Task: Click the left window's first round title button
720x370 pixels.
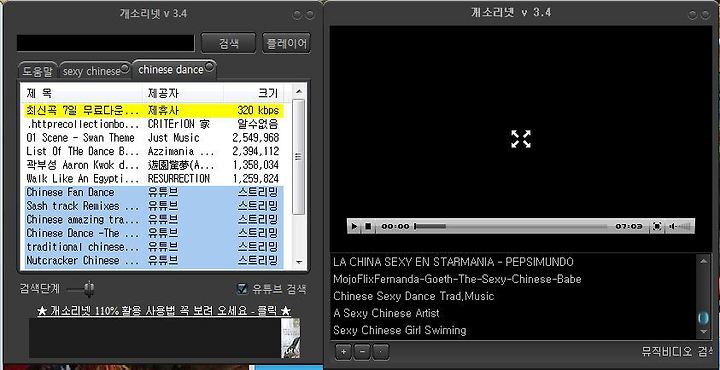Action: tap(297, 15)
